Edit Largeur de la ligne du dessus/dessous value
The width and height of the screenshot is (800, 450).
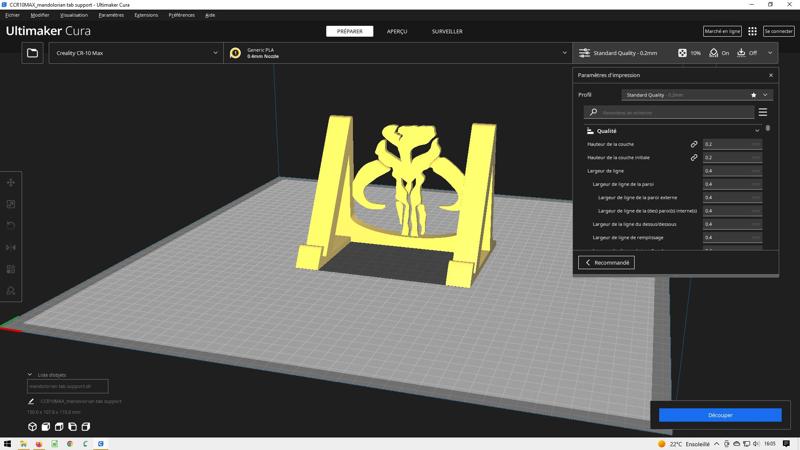tap(732, 224)
